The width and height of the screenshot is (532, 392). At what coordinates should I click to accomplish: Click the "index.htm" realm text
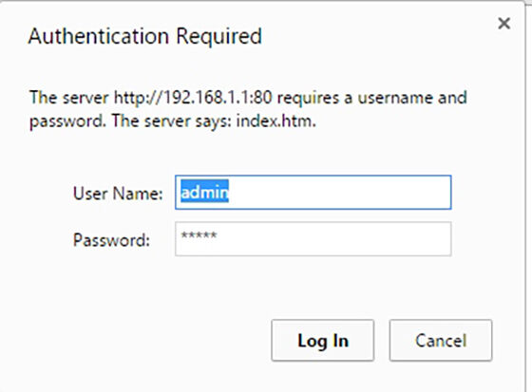tap(275, 121)
